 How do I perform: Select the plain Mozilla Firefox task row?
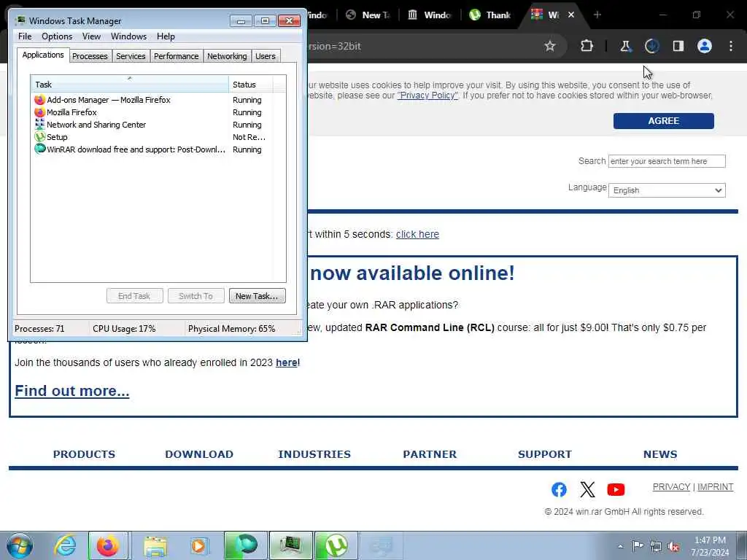coord(158,112)
